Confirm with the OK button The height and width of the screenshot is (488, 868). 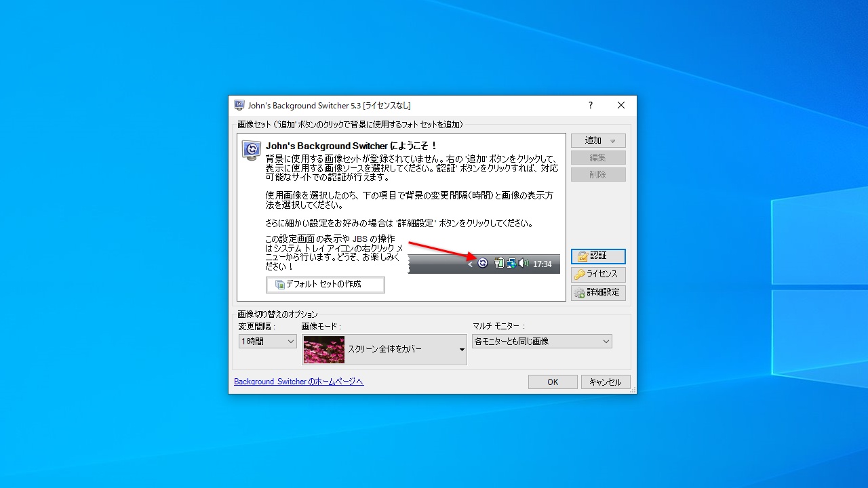click(553, 382)
